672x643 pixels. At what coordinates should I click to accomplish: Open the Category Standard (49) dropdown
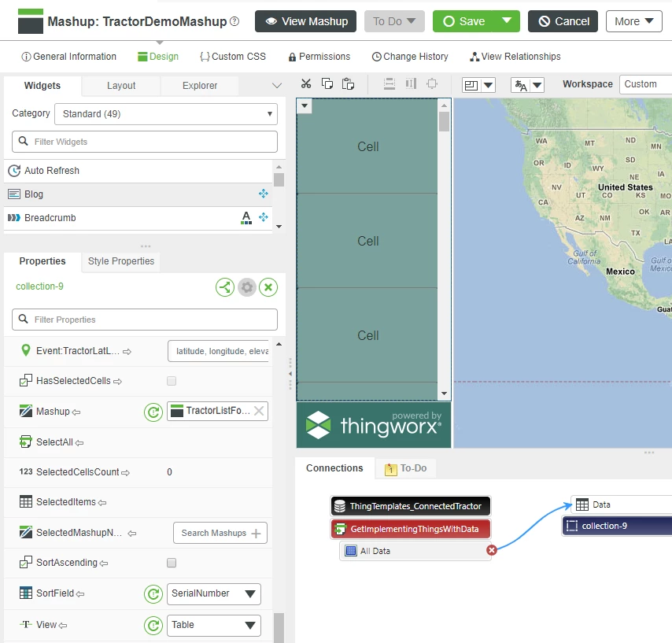click(166, 114)
